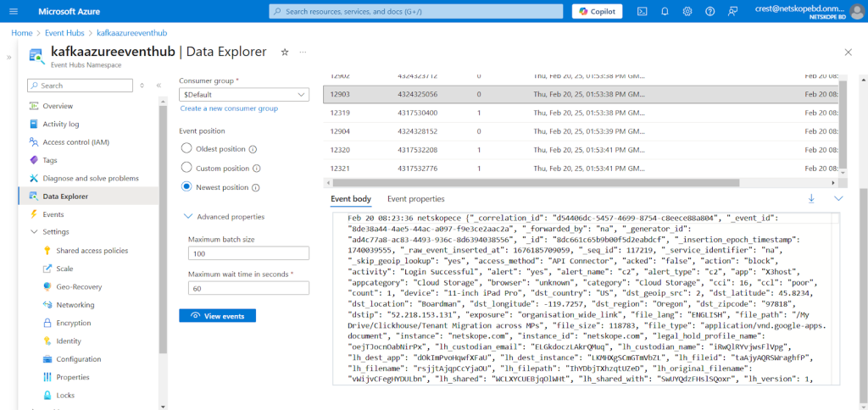
Task: Select event row with sequence 12319
Action: click(581, 113)
